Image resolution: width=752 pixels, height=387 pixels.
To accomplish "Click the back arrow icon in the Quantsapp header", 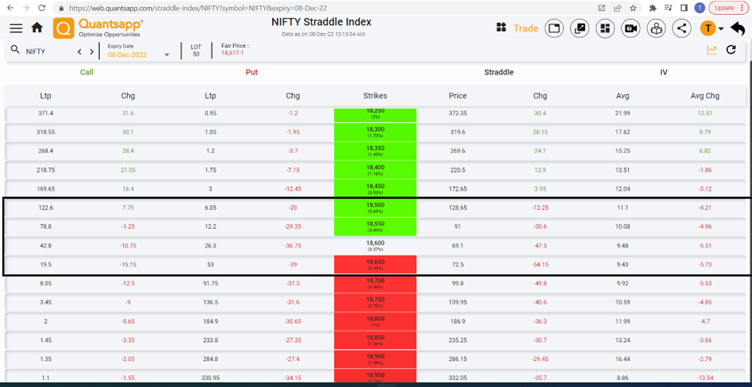I will point(738,29).
